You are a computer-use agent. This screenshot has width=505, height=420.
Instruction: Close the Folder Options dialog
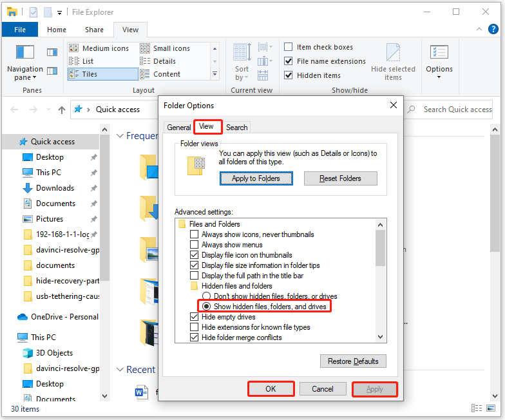coord(393,105)
